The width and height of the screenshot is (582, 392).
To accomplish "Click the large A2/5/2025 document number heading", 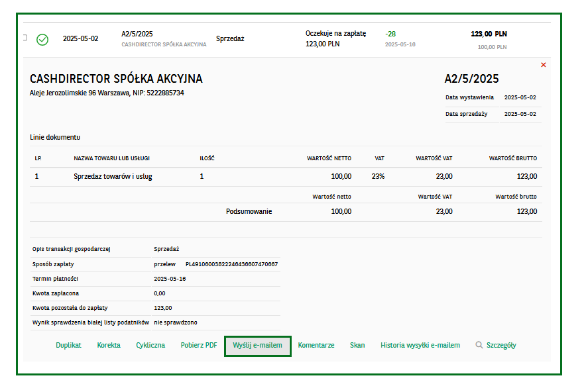I will [471, 79].
